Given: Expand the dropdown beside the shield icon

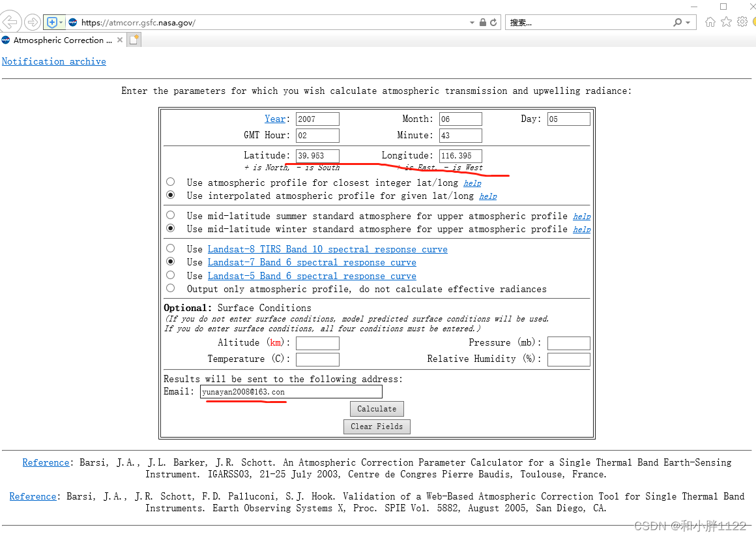Looking at the screenshot, I should point(61,23).
